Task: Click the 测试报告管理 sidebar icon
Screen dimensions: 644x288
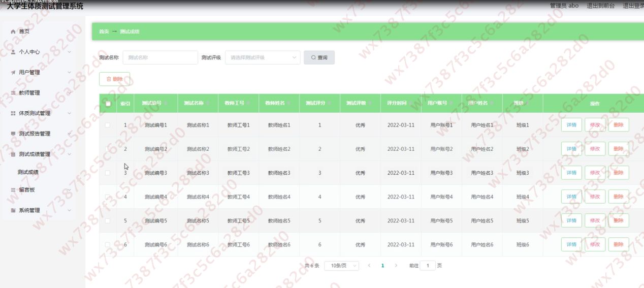Action: click(13, 134)
